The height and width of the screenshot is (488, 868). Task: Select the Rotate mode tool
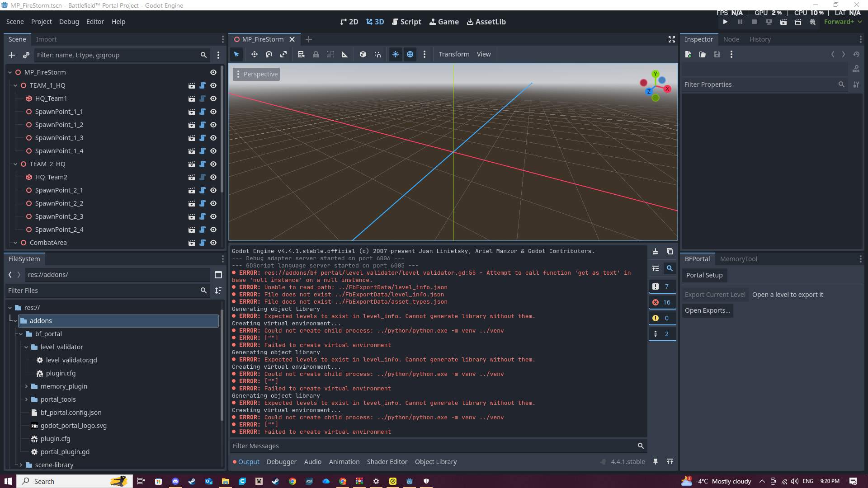point(269,54)
